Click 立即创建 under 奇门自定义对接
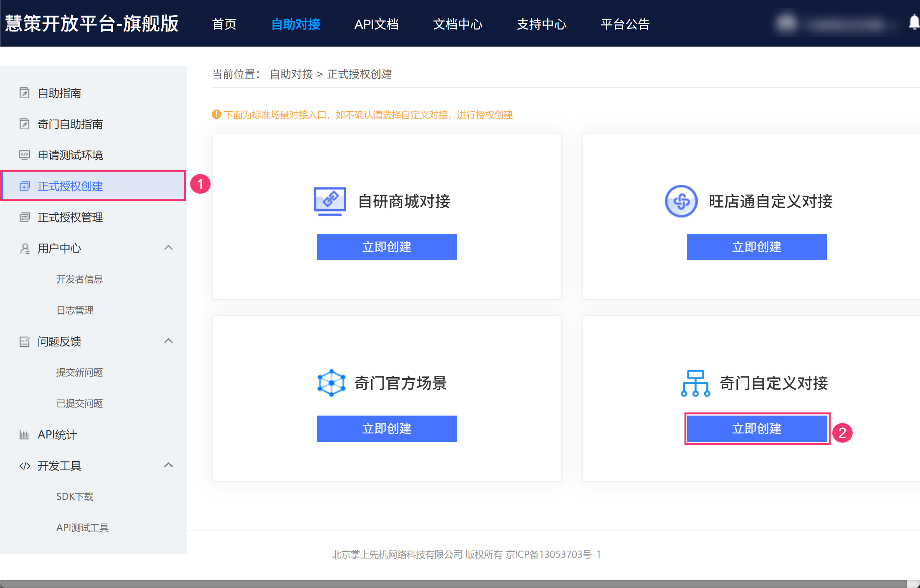920x588 pixels. coord(756,429)
